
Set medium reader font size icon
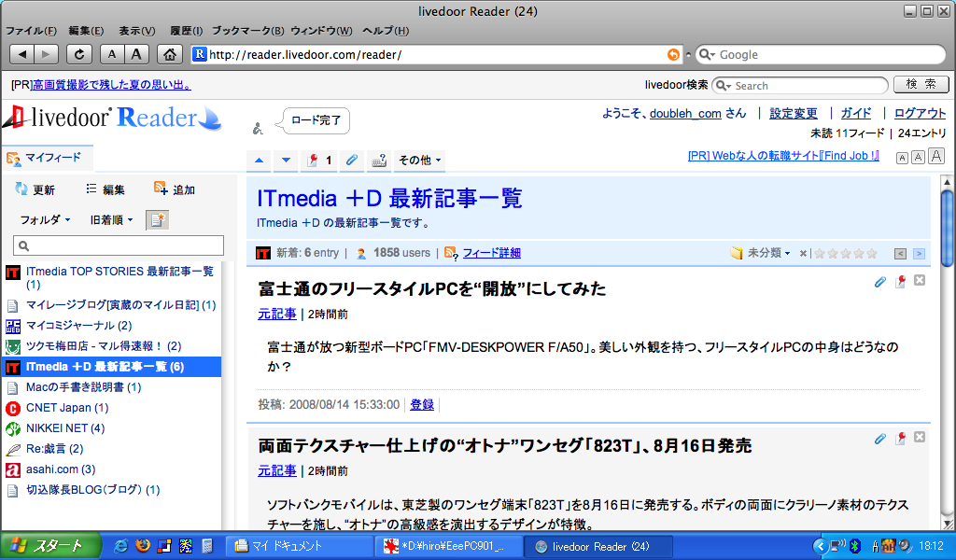[x=919, y=157]
